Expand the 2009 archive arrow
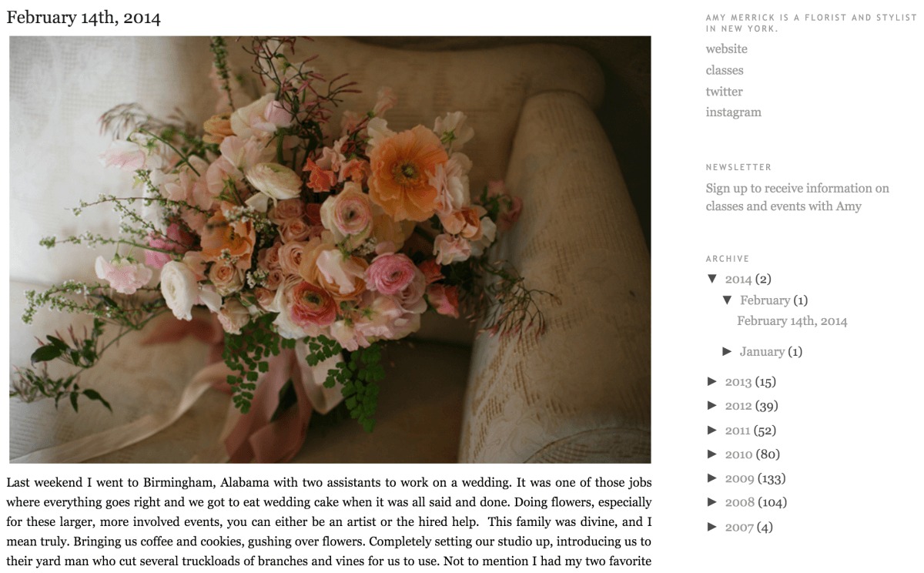 coord(712,478)
